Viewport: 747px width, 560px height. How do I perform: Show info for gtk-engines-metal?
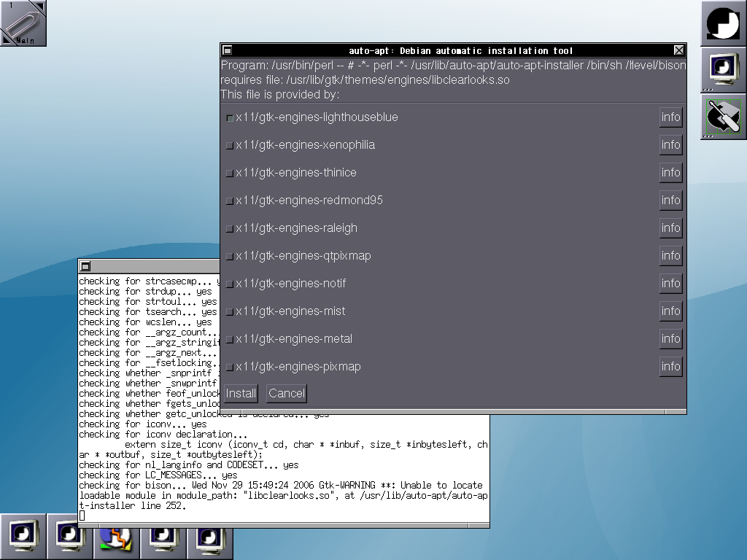(671, 338)
